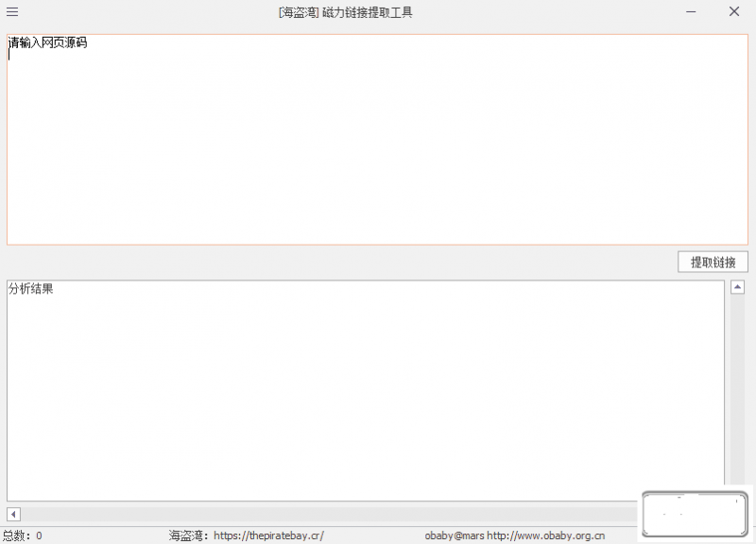Minimize the extractor window

690,11
